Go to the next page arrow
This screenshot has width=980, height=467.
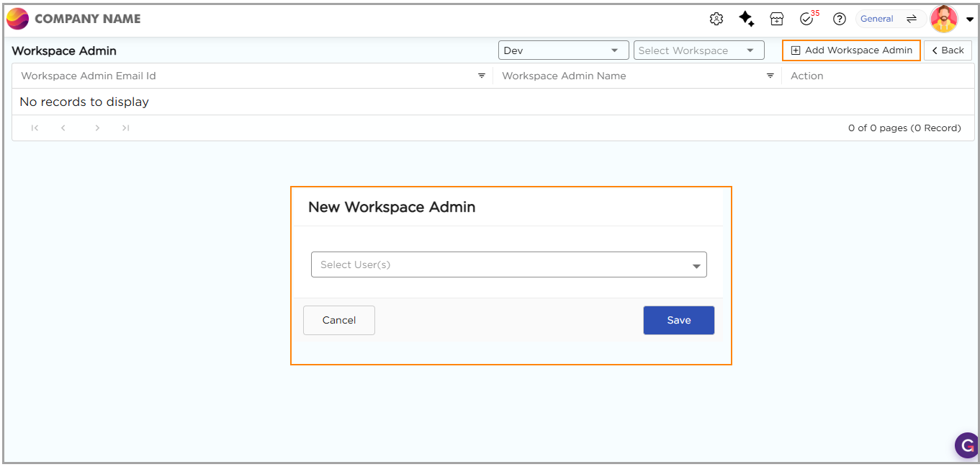tap(97, 128)
